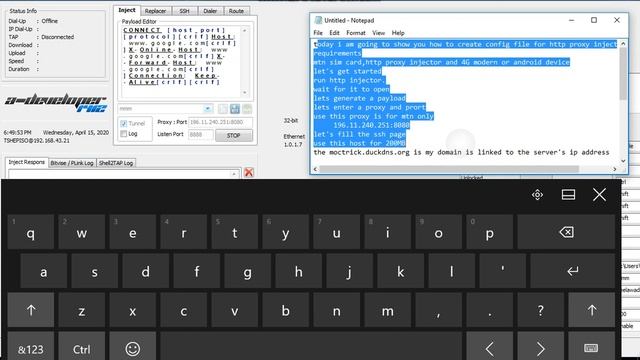Click the 'moctrick.duckdns.org' line in Notepad
Screen dimensions: 640x360
461,152
